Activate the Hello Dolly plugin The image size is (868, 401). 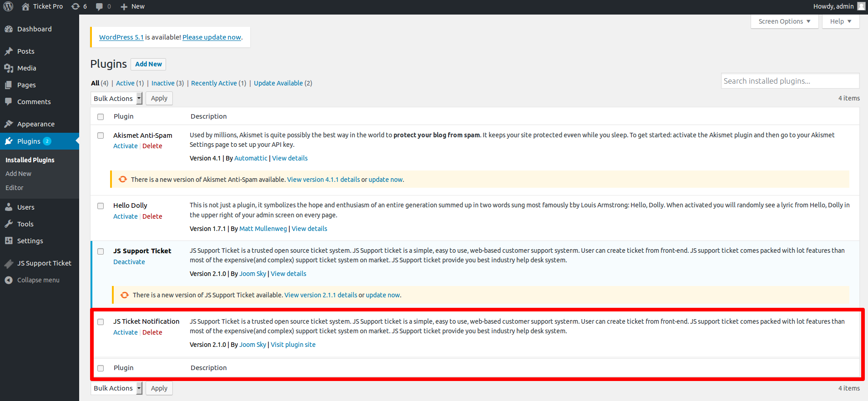click(126, 216)
